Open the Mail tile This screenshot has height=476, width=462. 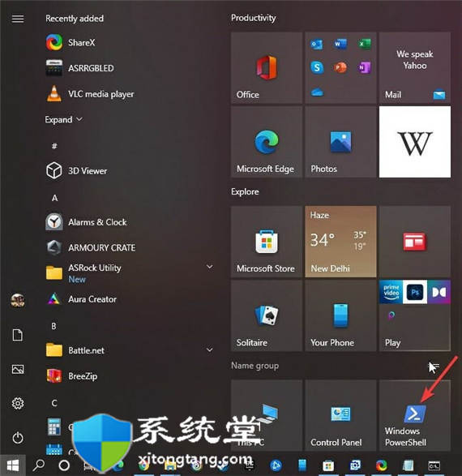click(x=415, y=67)
